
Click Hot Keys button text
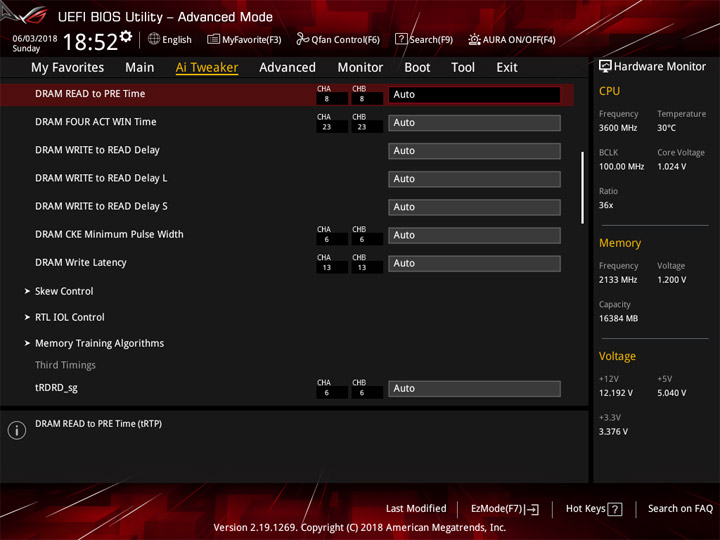585,509
